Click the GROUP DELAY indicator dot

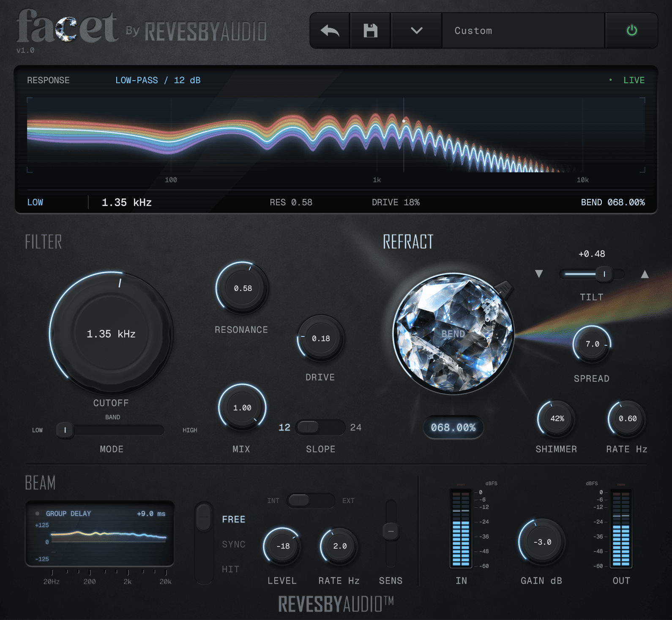point(37,514)
